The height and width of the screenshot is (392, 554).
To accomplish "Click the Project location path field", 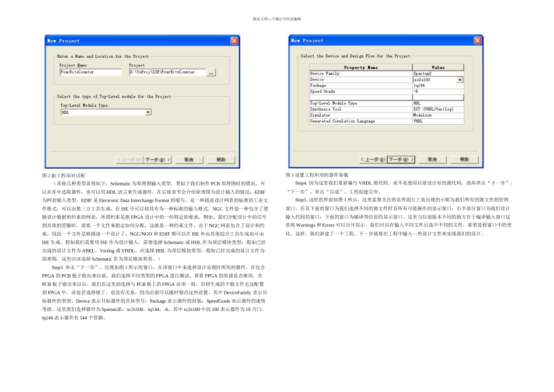I will (166, 72).
